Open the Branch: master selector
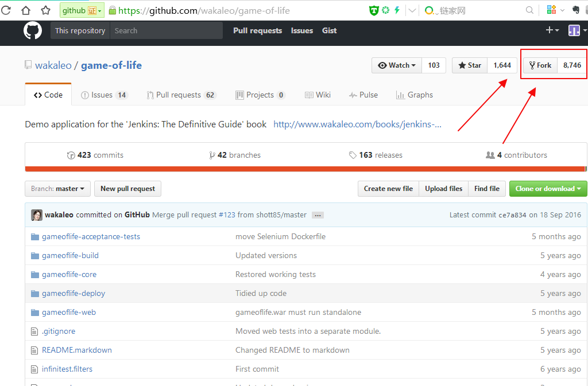This screenshot has width=588, height=386. [x=58, y=189]
